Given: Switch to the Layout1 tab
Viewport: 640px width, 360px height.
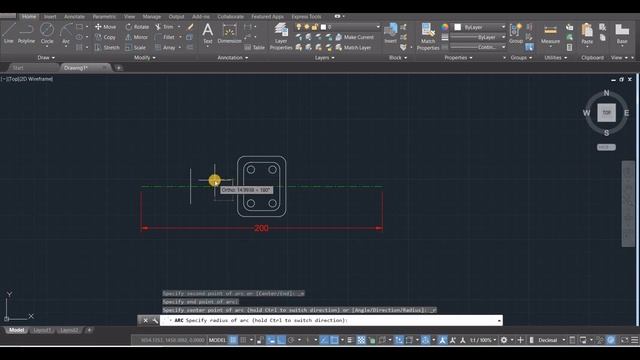Looking at the screenshot, I should [x=42, y=330].
